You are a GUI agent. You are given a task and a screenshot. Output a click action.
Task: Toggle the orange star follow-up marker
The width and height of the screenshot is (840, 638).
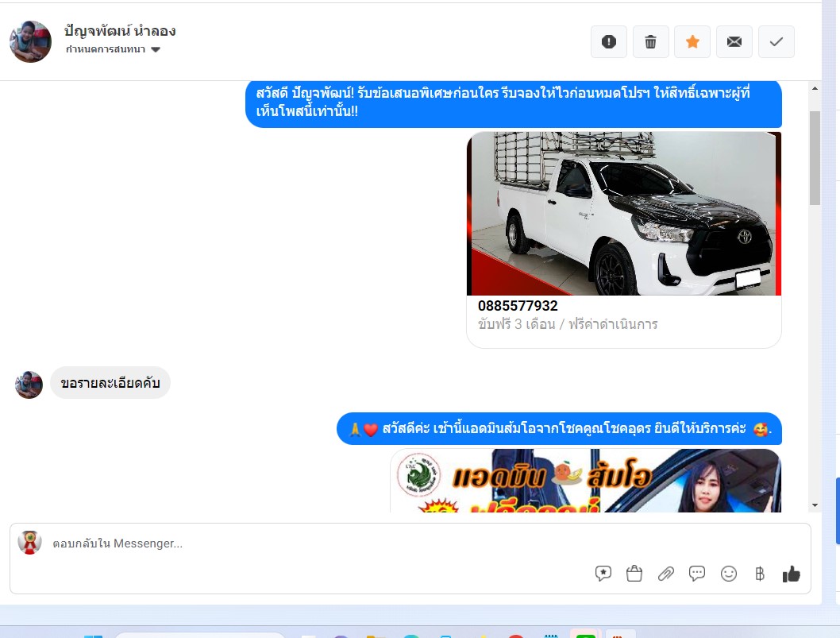[692, 42]
